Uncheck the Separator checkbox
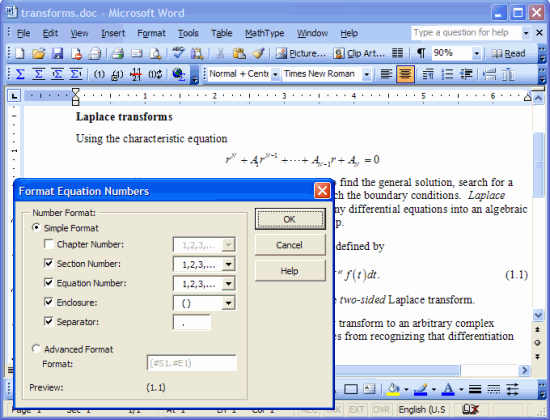Image resolution: width=550 pixels, height=420 pixels. click(x=49, y=321)
